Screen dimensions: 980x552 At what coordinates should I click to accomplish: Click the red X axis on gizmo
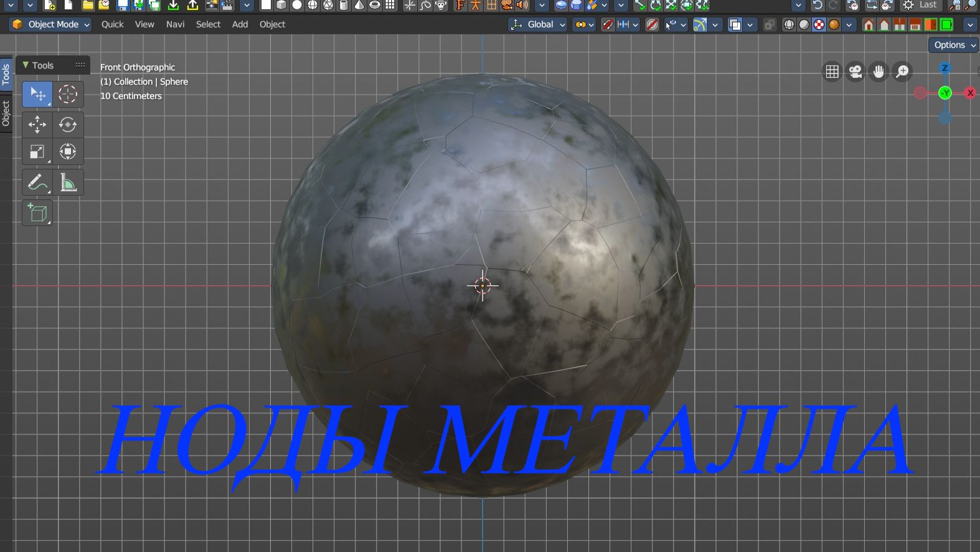[970, 93]
